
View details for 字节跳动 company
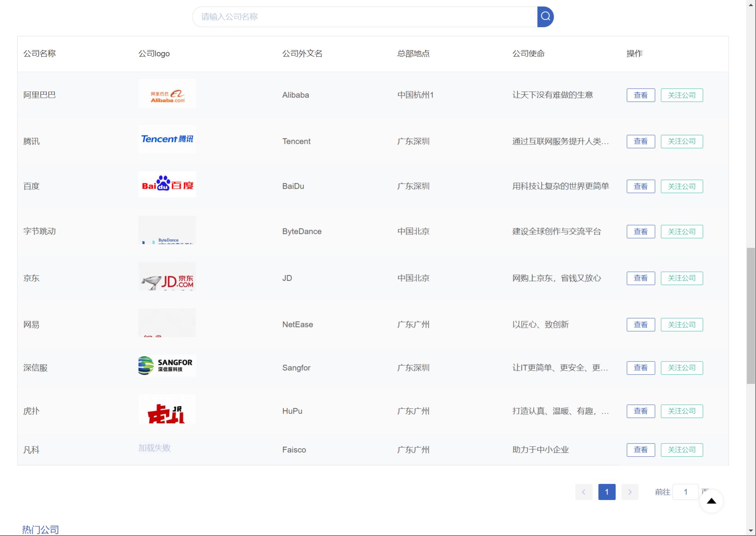tap(640, 231)
